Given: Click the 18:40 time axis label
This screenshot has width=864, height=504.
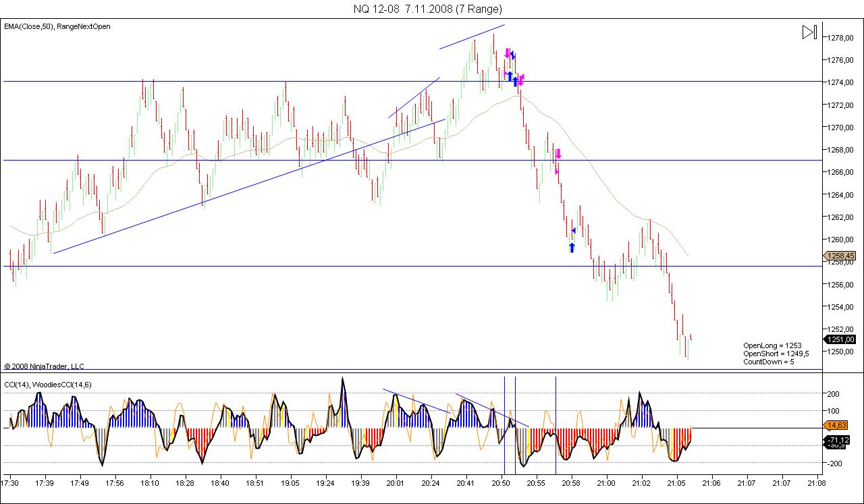Looking at the screenshot, I should (x=220, y=483).
